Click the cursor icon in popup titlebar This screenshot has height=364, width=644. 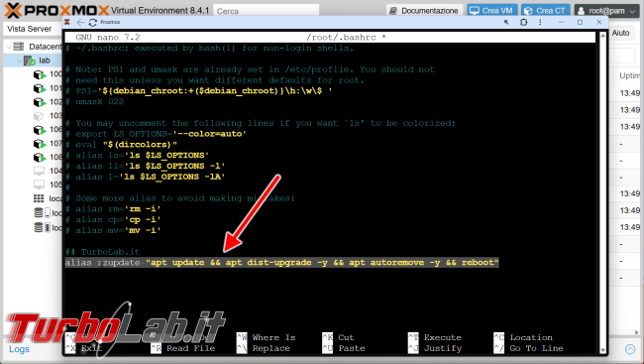(506, 22)
